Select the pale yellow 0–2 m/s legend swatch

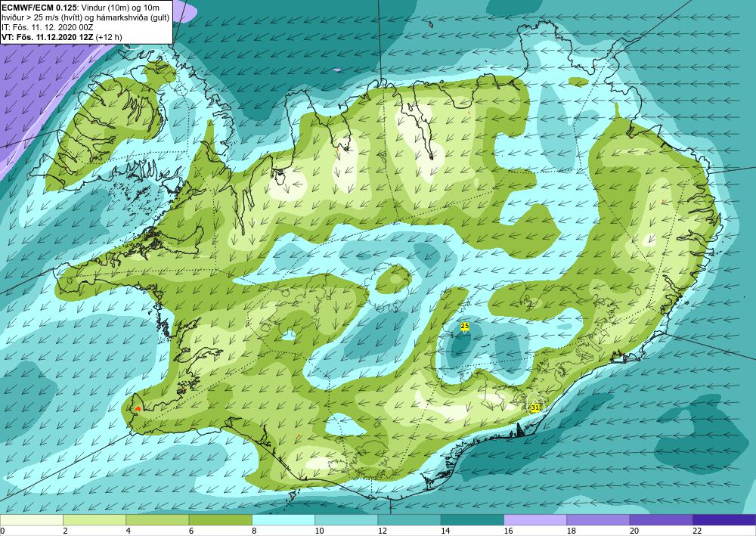31,519
